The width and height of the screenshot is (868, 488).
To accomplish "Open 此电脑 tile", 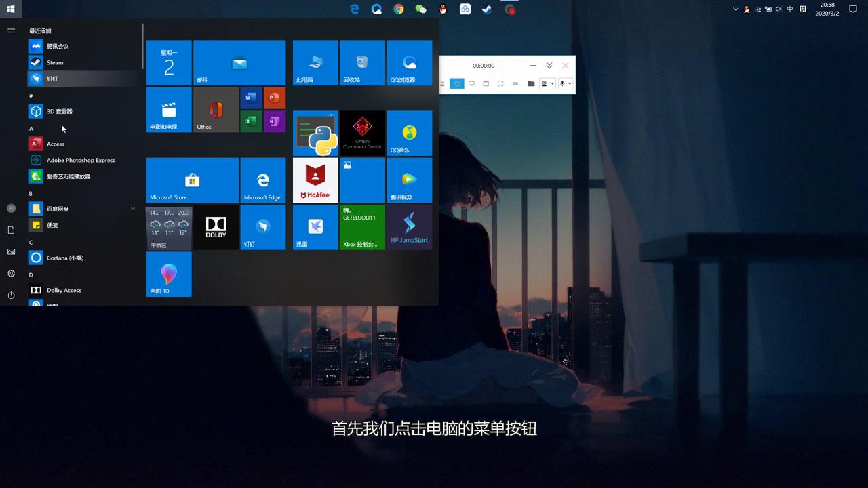I will coord(315,62).
